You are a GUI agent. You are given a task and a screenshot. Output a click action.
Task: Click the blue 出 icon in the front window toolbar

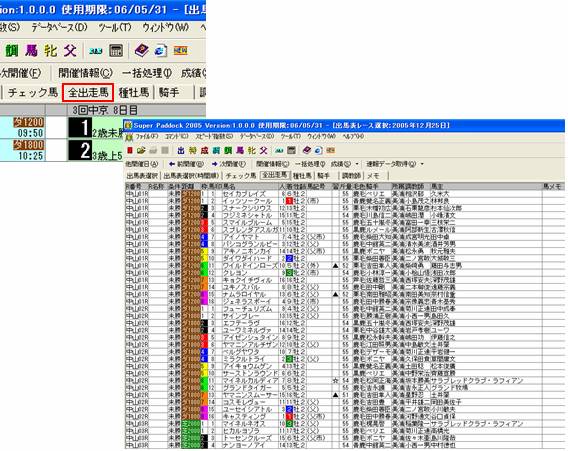pyautogui.click(x=181, y=151)
